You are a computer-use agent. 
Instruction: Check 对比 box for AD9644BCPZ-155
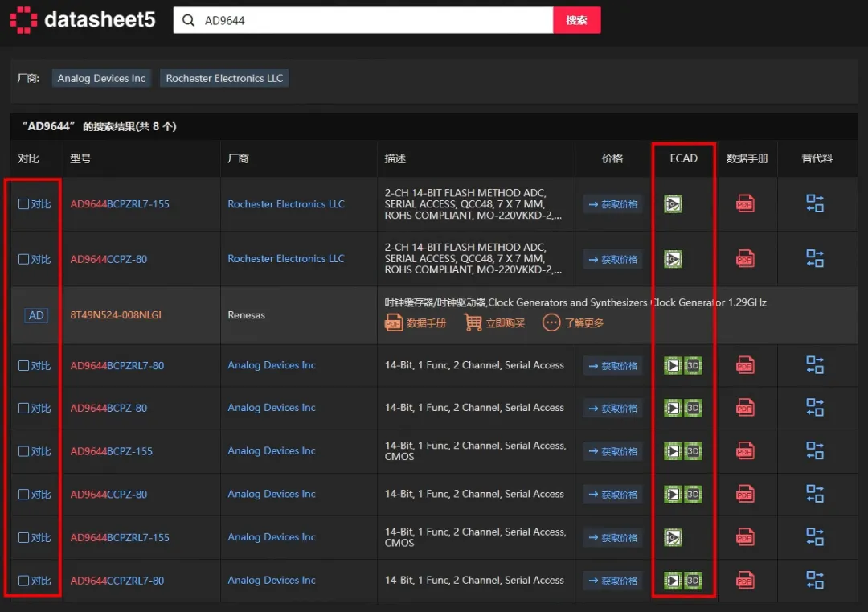point(23,451)
